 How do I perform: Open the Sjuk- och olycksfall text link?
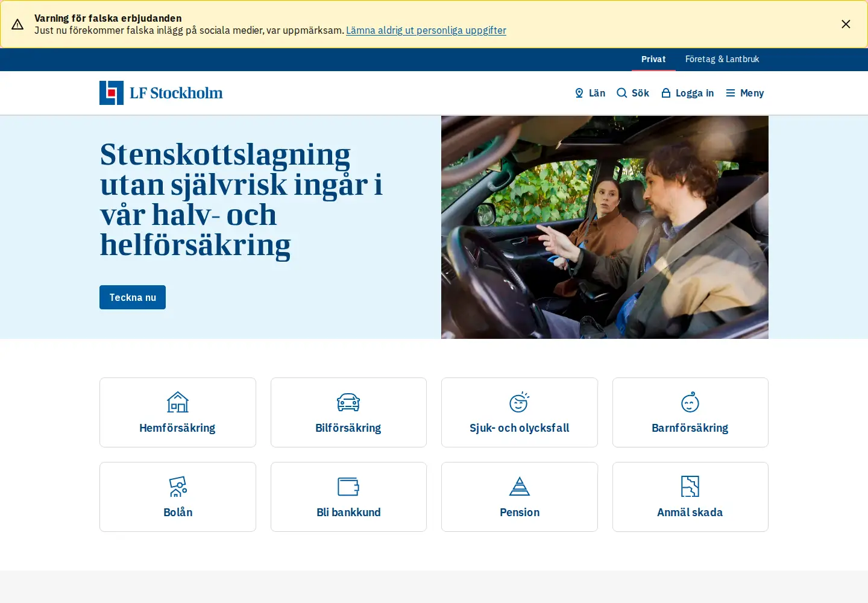[x=520, y=428]
